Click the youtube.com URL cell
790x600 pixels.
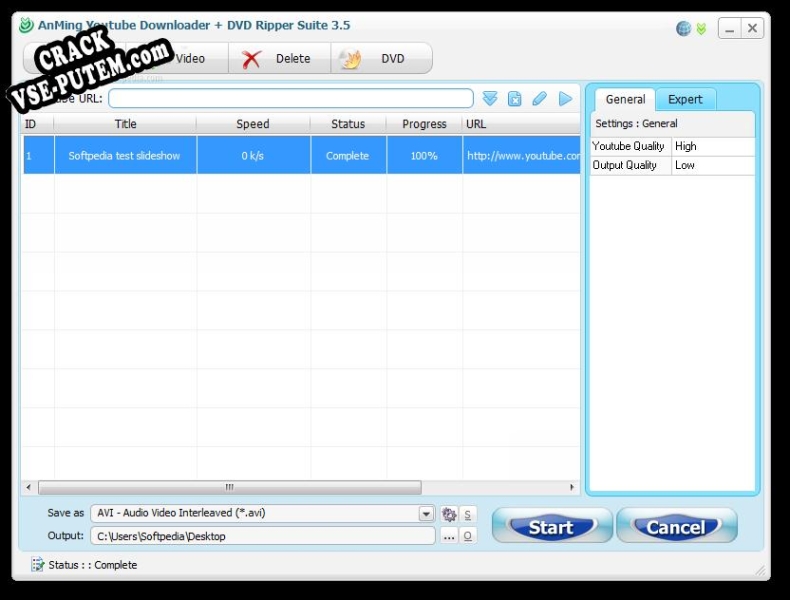[x=521, y=156]
